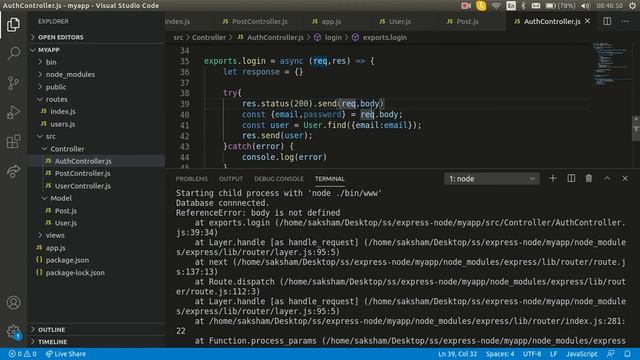Close the AuthController.js editor tab

587,21
